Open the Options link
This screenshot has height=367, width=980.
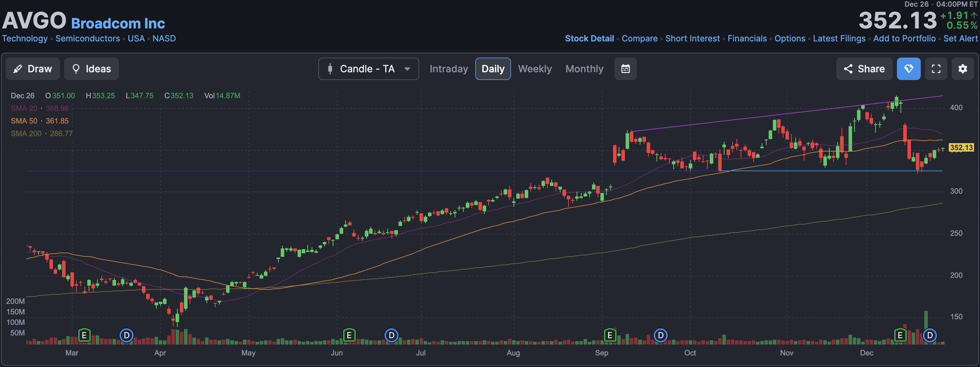click(790, 39)
